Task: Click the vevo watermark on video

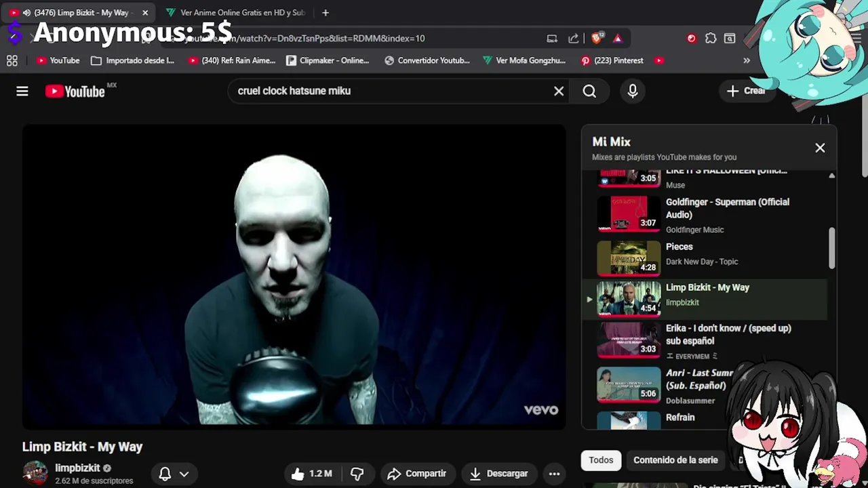Action: pos(541,409)
